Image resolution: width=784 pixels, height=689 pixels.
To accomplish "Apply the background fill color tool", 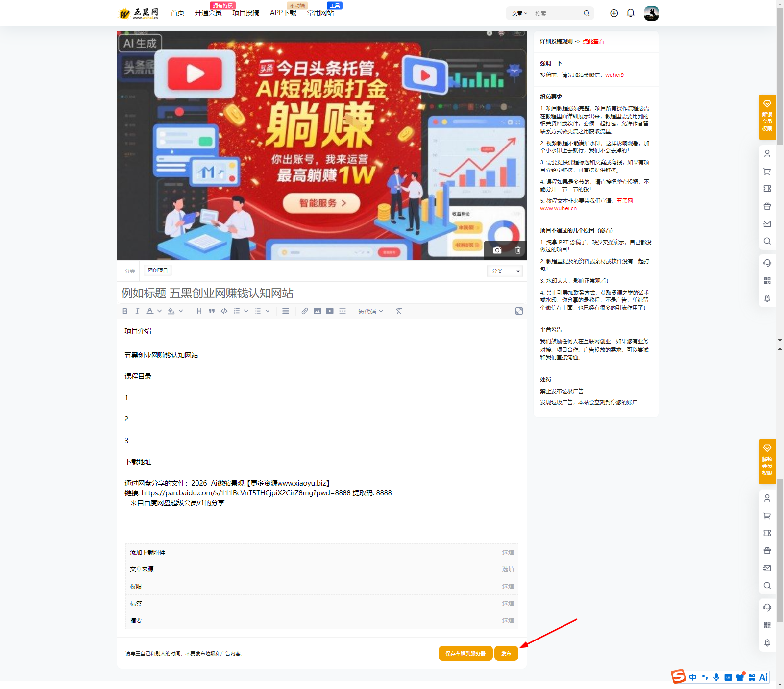I will tap(171, 311).
